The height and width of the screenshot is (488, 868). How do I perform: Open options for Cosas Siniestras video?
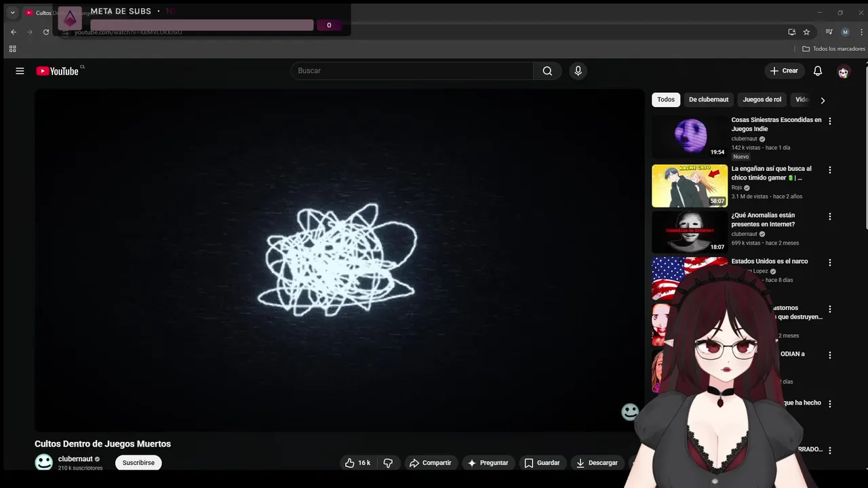[830, 121]
